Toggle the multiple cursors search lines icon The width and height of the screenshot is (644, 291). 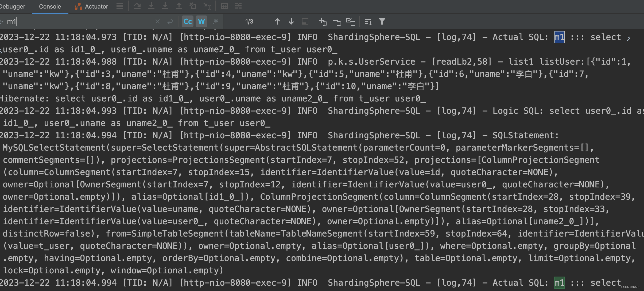(x=368, y=22)
